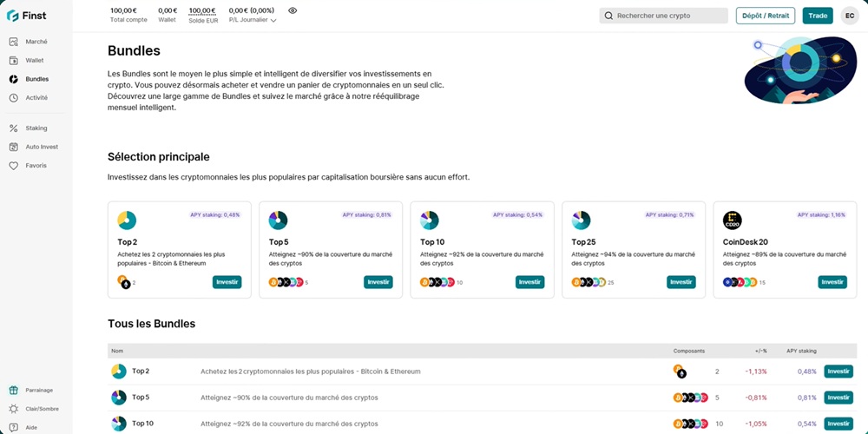Click the CoinDesk 20 card title

coord(745,242)
